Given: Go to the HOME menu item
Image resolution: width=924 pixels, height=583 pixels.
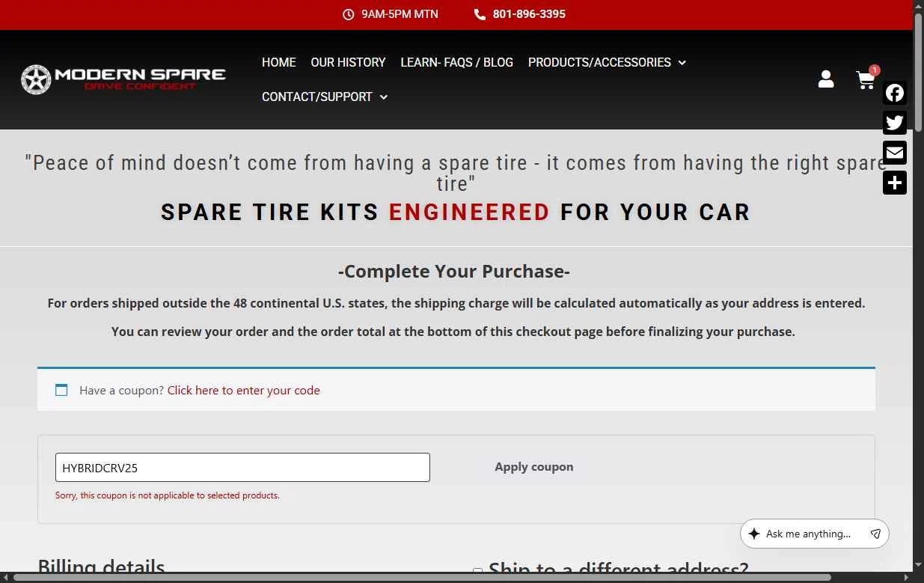Looking at the screenshot, I should coord(279,62).
